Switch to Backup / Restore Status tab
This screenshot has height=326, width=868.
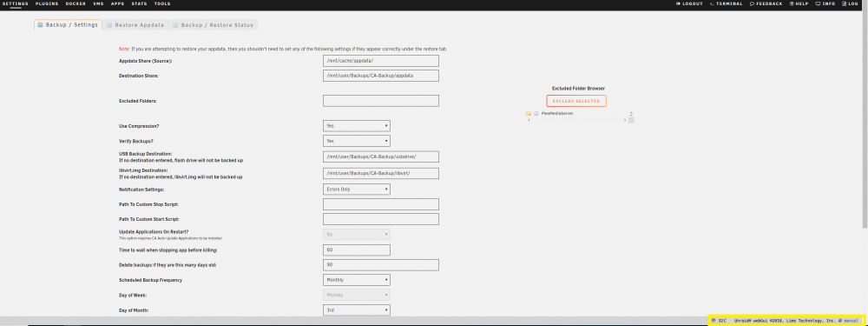pos(214,25)
